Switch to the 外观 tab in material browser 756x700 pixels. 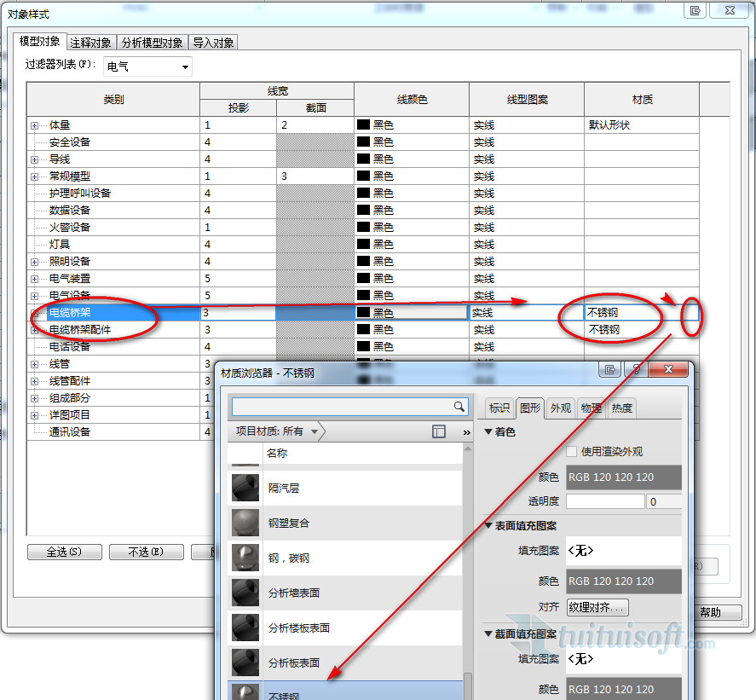[561, 408]
